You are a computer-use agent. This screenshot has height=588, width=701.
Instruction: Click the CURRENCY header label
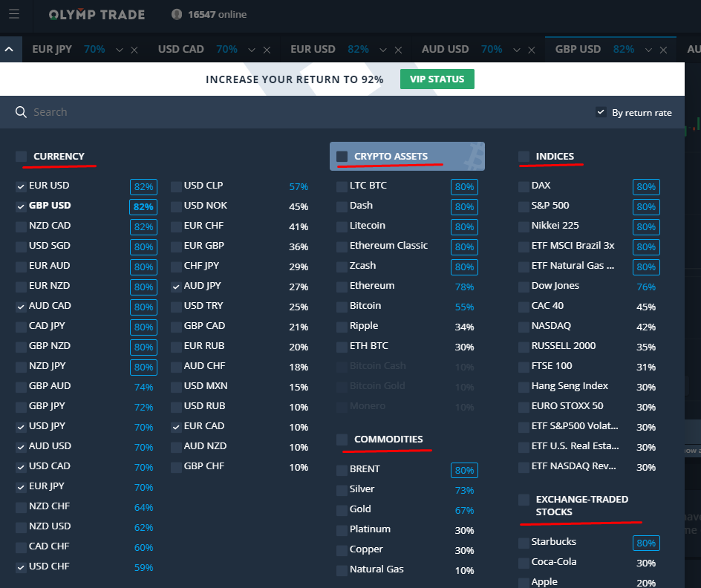pos(59,157)
